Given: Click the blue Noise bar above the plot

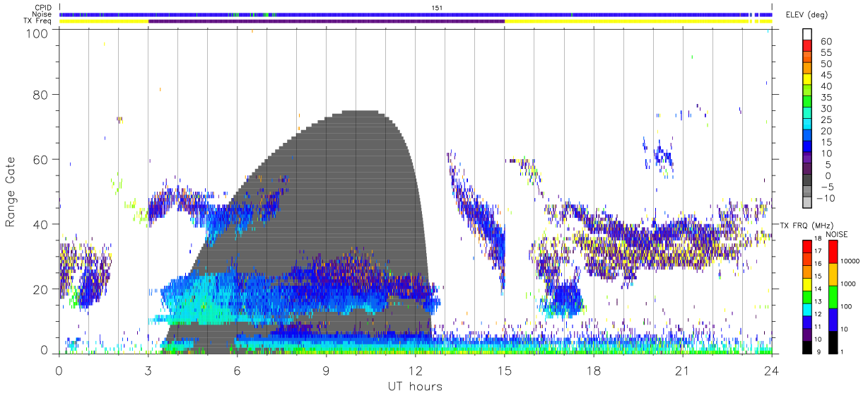Looking at the screenshot, I should coord(416,14).
